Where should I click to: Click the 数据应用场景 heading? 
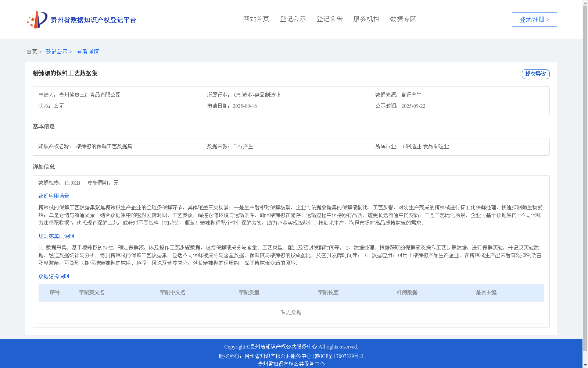(x=54, y=196)
